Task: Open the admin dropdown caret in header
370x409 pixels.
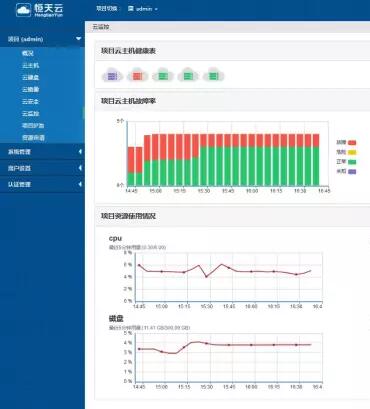Action: pos(156,9)
